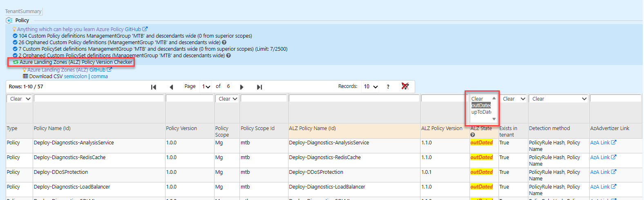Go to the first page of results
This screenshot has height=200, width=644.
point(154,87)
